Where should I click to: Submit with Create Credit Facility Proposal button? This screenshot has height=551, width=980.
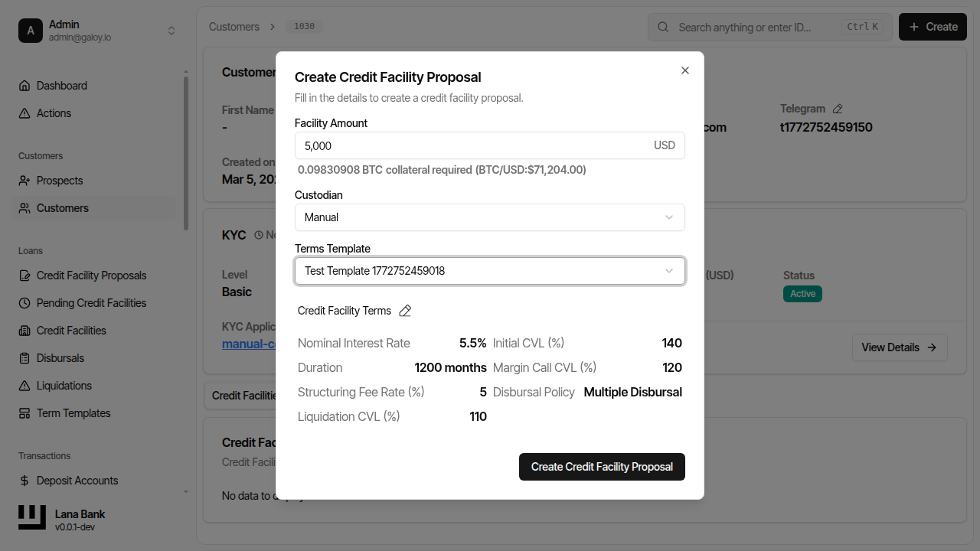pos(602,466)
